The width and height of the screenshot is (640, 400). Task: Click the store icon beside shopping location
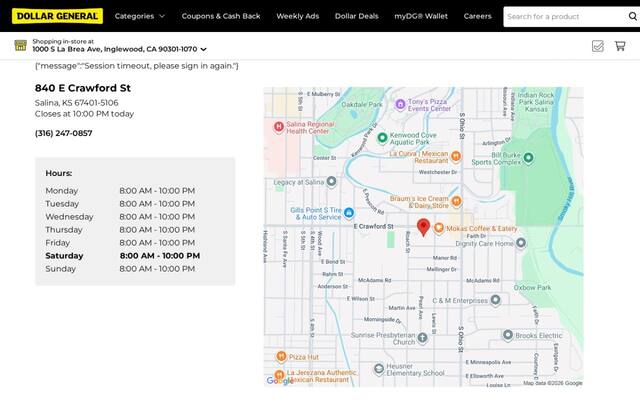coord(20,45)
